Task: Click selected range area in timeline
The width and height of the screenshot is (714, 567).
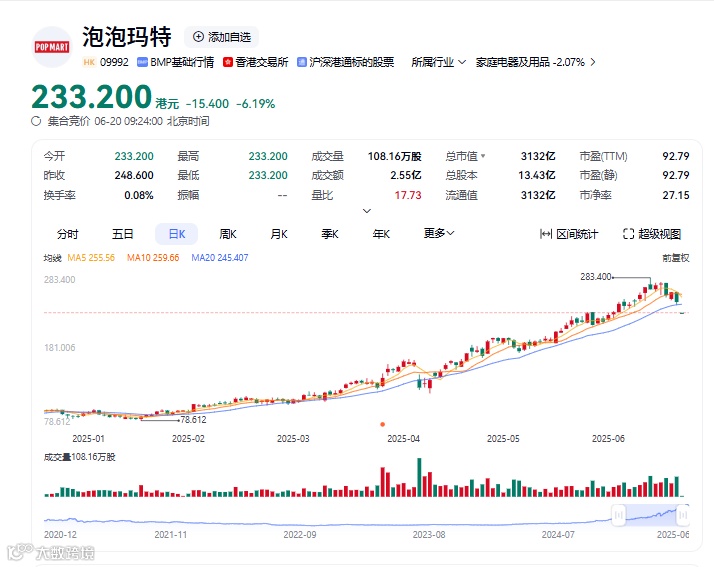Action: pyautogui.click(x=651, y=516)
